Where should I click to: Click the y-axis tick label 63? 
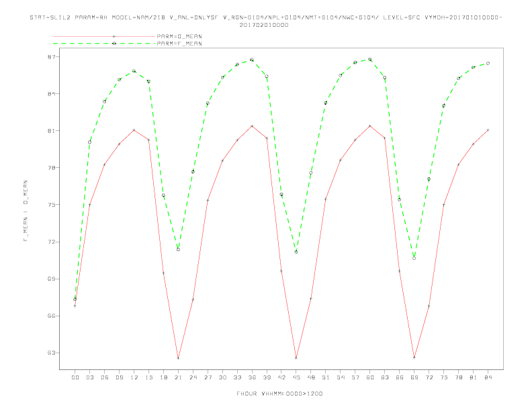pyautogui.click(x=51, y=353)
